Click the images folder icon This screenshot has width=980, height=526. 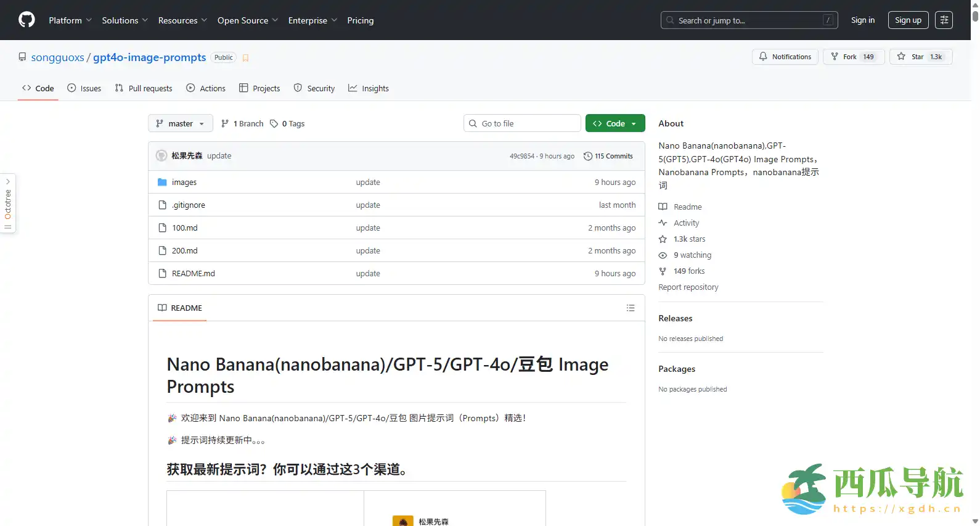click(x=162, y=183)
